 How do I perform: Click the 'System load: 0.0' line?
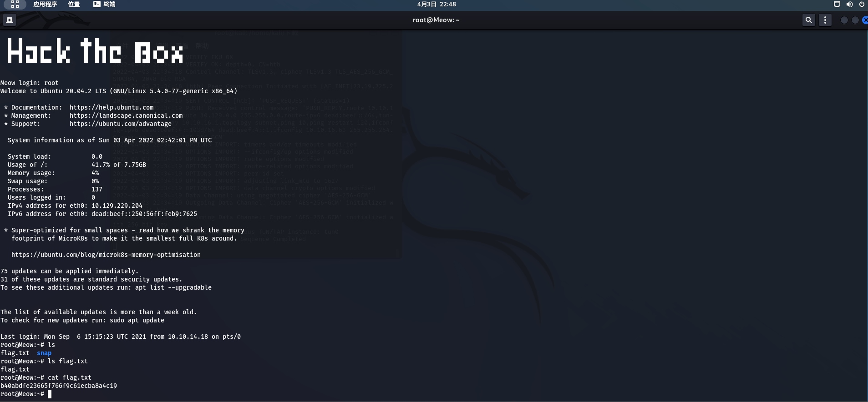point(55,156)
